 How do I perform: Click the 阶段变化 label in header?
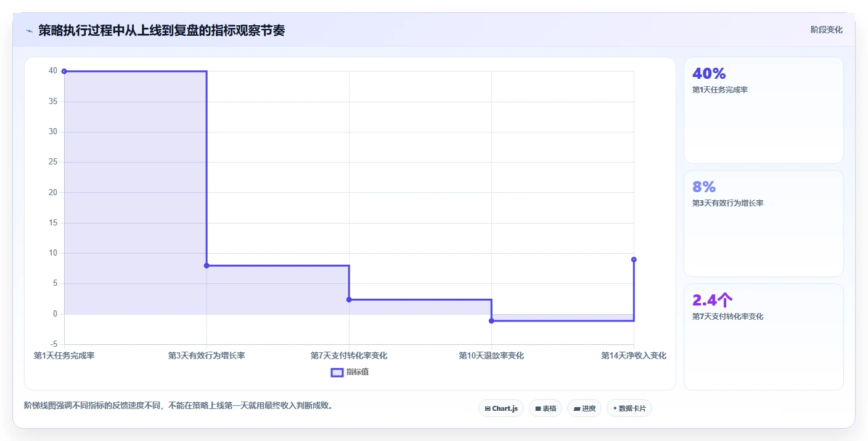[x=826, y=30]
